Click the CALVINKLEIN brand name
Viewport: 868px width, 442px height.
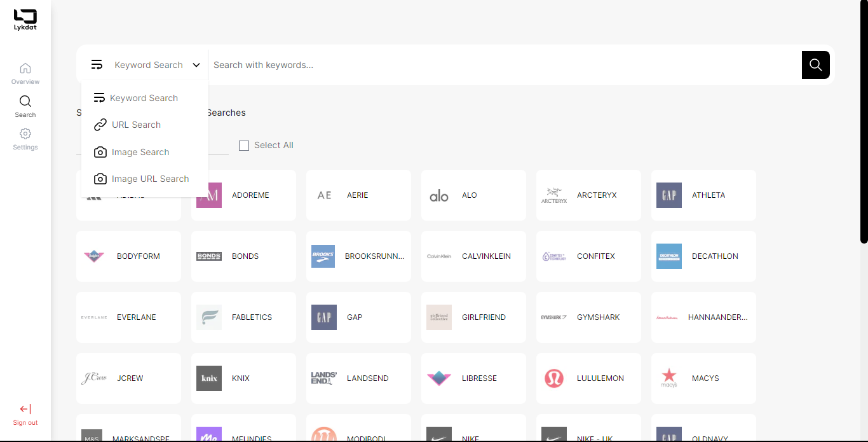[486, 256]
